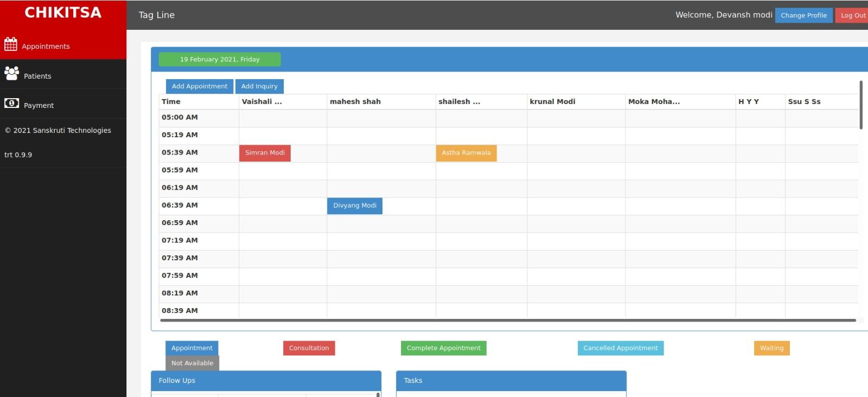Screen dimensions: 868x397
Task: Click the CHIKITSA logo
Action: tap(63, 12)
